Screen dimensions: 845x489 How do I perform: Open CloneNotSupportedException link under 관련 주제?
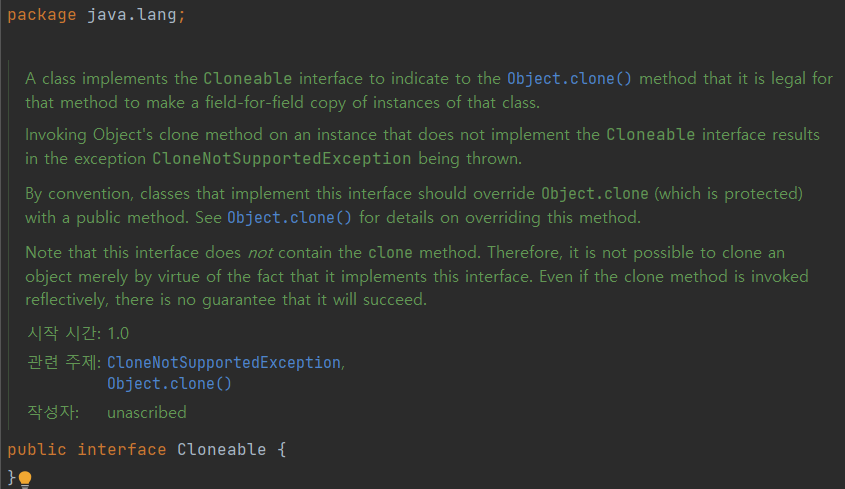[224, 361]
